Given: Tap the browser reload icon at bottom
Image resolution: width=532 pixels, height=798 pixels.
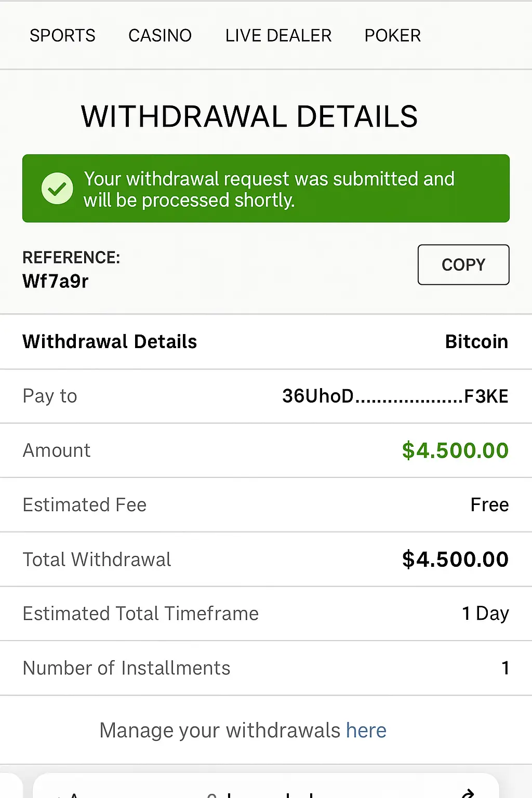Looking at the screenshot, I should coord(468,793).
